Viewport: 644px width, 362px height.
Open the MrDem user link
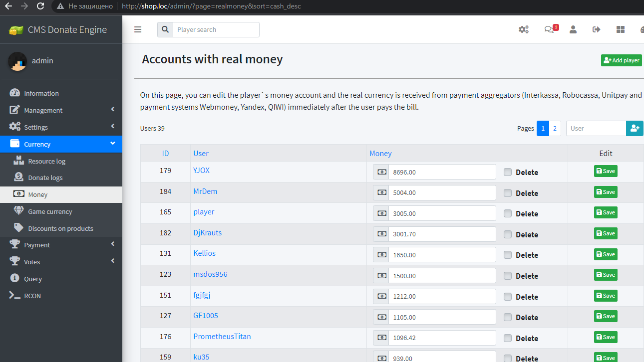(205, 191)
